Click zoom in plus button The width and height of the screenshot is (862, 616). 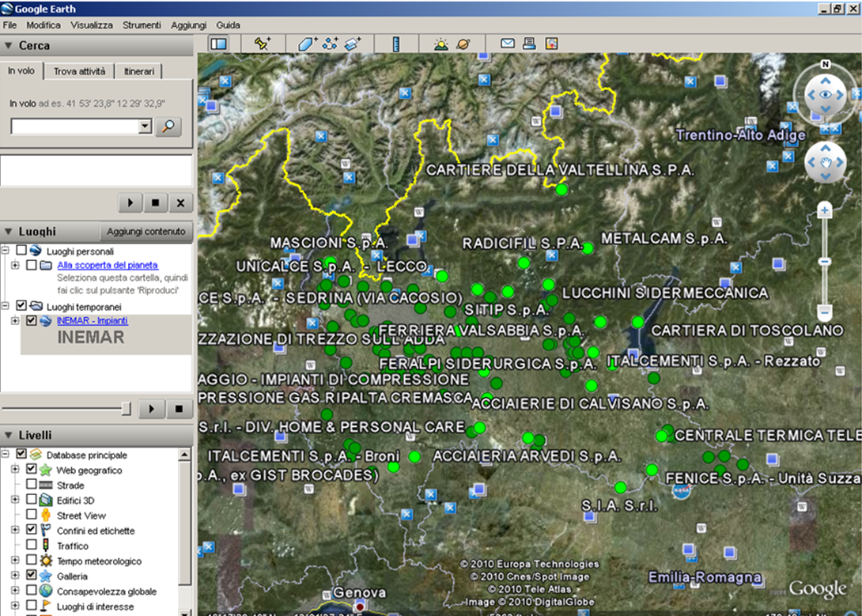[x=825, y=210]
